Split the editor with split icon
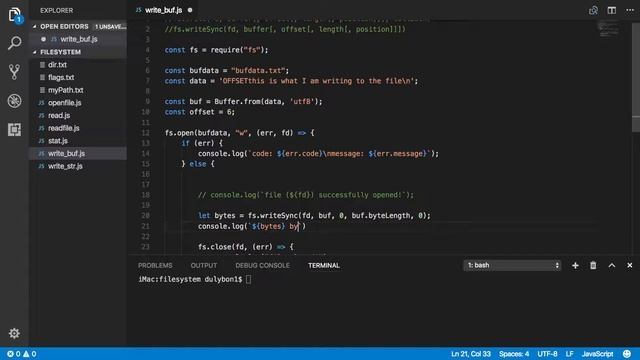Image resolution: width=640 pixels, height=360 pixels. [x=611, y=10]
